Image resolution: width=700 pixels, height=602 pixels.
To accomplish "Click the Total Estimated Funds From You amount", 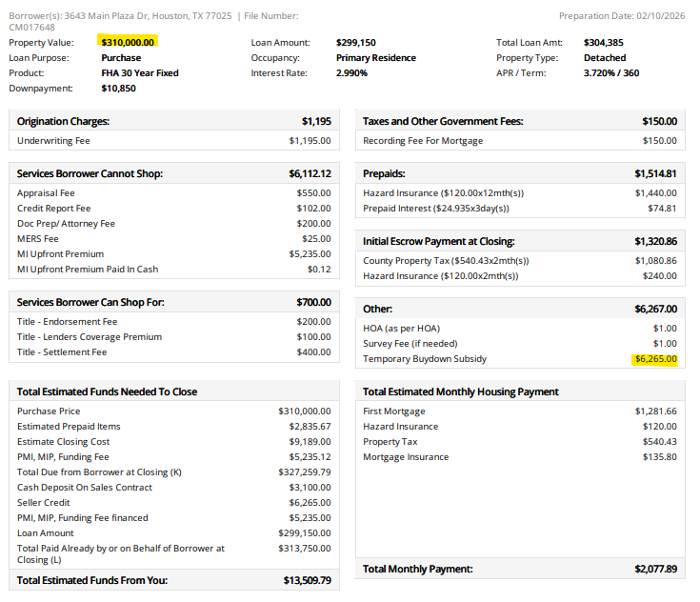I will pos(307,580).
